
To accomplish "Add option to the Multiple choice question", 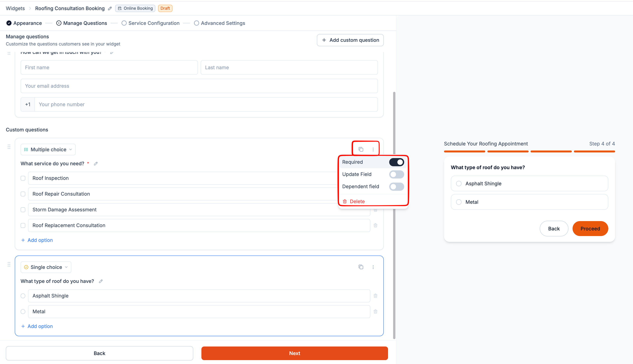I will tap(37, 240).
